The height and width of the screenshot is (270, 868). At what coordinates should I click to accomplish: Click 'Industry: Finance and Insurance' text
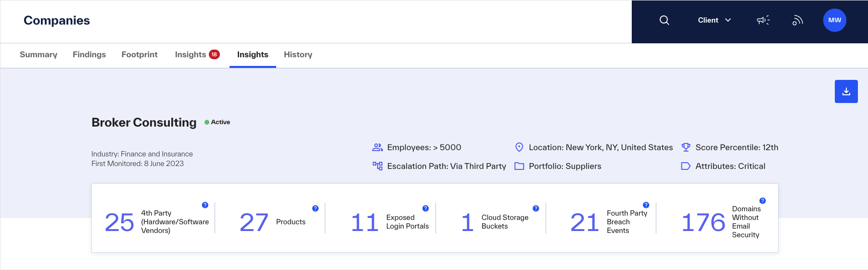click(x=142, y=154)
